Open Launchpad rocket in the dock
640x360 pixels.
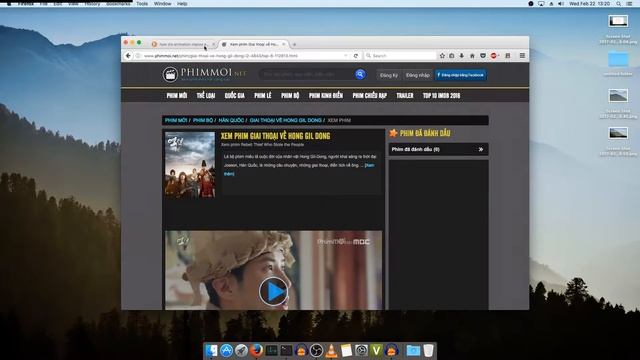[x=241, y=350]
